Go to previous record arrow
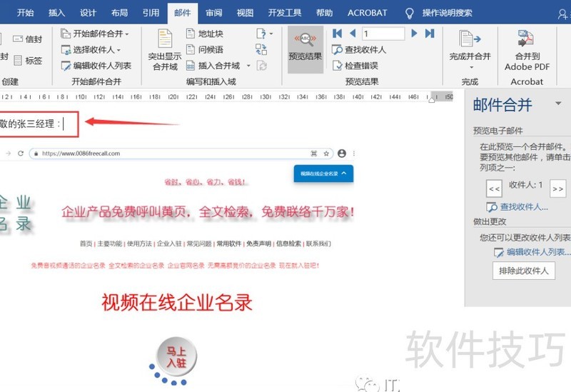Image resolution: width=571 pixels, height=392 pixels. click(x=353, y=34)
